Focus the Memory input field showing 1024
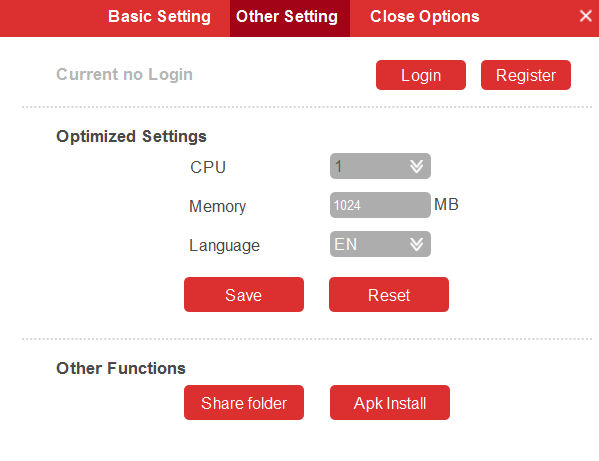Screen dimensions: 599x461 tap(380, 205)
